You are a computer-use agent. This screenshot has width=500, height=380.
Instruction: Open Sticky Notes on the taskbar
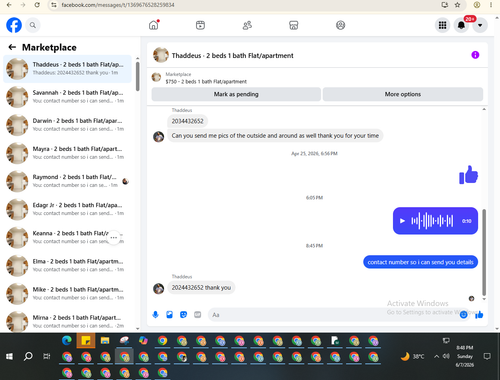click(x=86, y=340)
